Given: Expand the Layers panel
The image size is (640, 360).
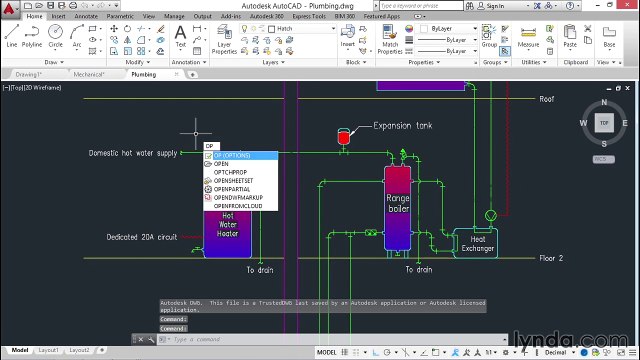Looking at the screenshot, I should pos(273,62).
